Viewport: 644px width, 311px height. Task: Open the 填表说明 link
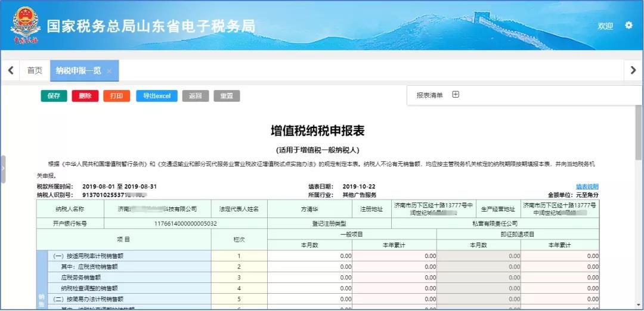pos(587,186)
